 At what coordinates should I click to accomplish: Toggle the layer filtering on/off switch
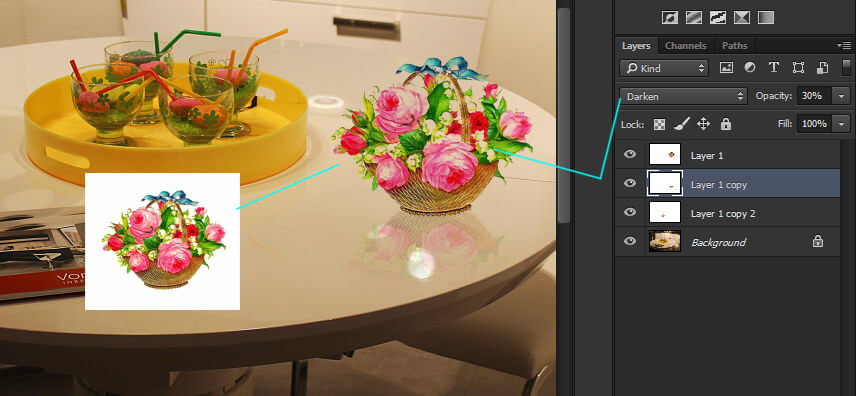click(846, 68)
